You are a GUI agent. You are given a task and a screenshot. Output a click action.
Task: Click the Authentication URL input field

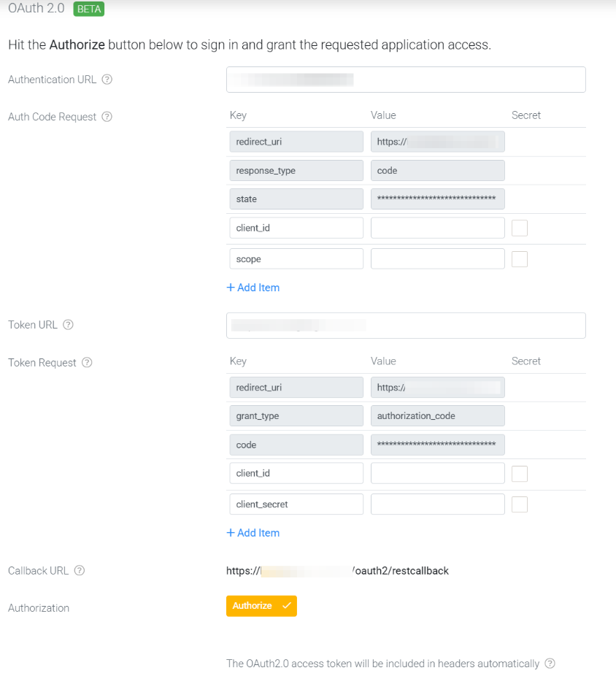tap(406, 80)
